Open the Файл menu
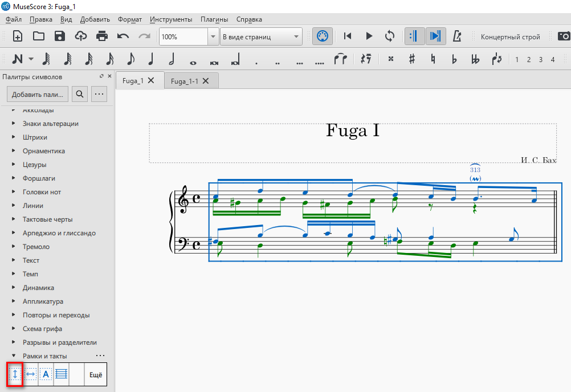The width and height of the screenshot is (571, 392). 14,19
